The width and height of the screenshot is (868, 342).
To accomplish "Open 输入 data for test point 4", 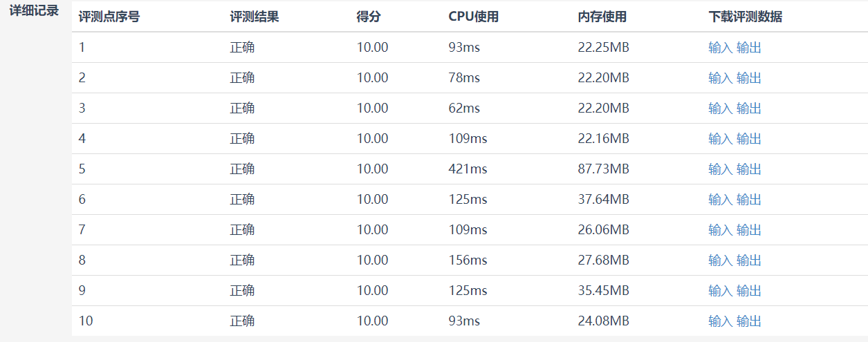I will click(x=720, y=139).
